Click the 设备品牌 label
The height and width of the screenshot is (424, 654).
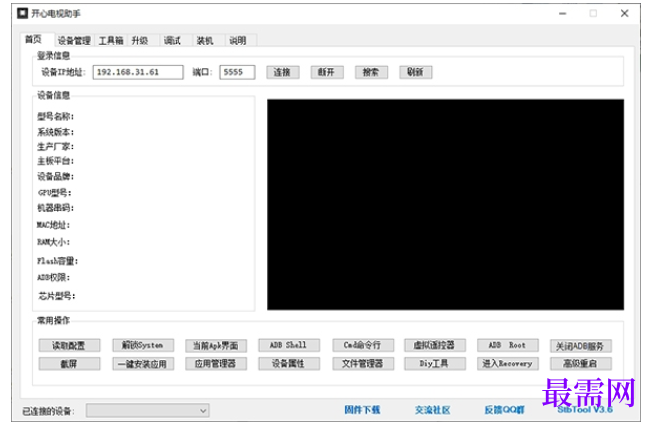click(55, 177)
